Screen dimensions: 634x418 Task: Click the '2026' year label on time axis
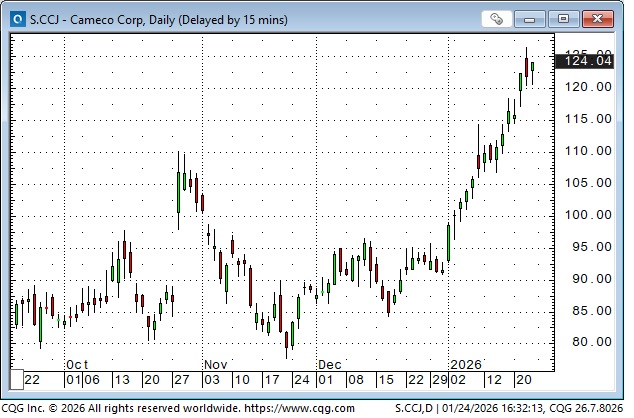[x=466, y=365]
